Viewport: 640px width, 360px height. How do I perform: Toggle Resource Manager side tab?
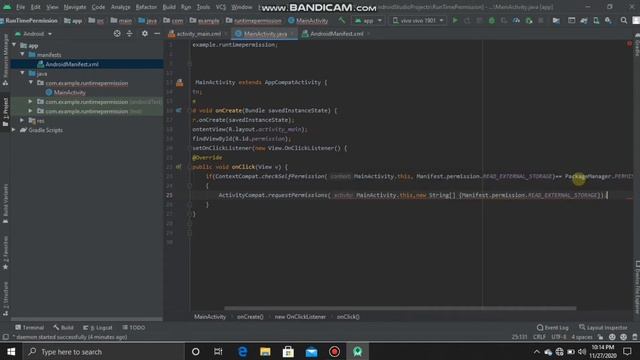(5, 60)
